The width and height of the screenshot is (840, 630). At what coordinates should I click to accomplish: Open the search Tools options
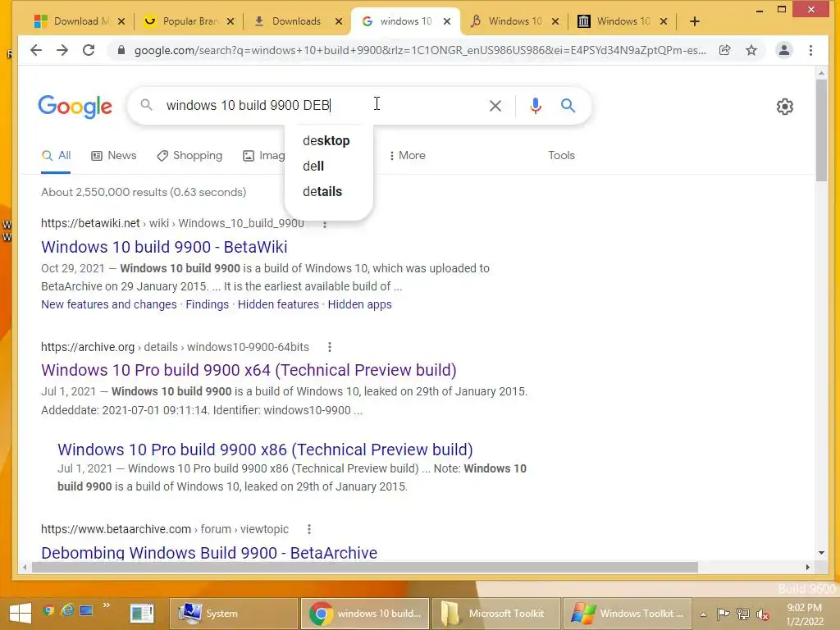pyautogui.click(x=561, y=155)
